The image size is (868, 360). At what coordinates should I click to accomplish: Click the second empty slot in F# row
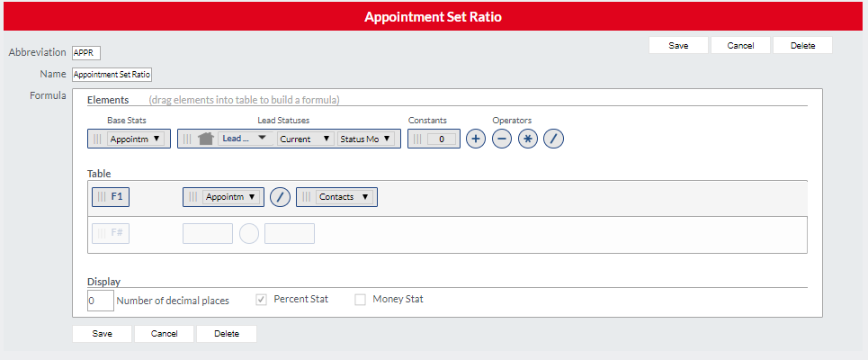pos(290,233)
